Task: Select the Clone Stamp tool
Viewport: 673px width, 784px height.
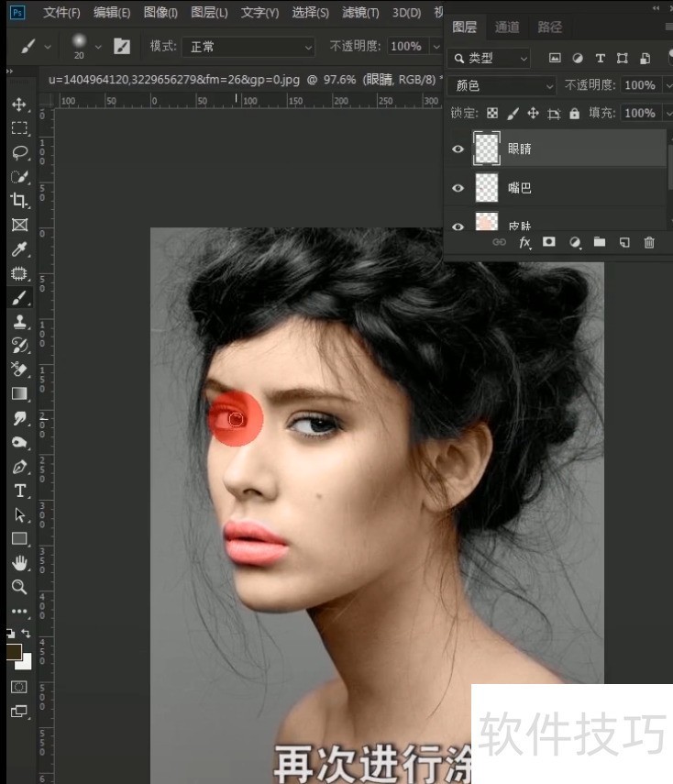Action: tap(19, 322)
